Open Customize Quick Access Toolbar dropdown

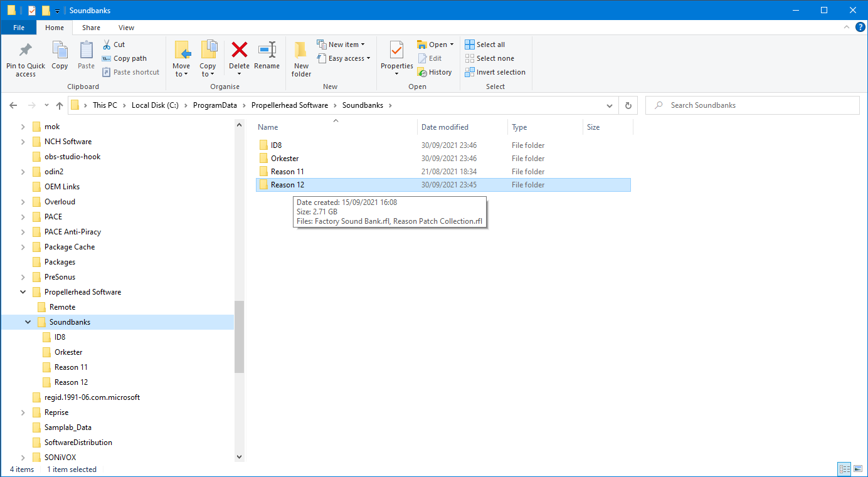[x=57, y=11]
